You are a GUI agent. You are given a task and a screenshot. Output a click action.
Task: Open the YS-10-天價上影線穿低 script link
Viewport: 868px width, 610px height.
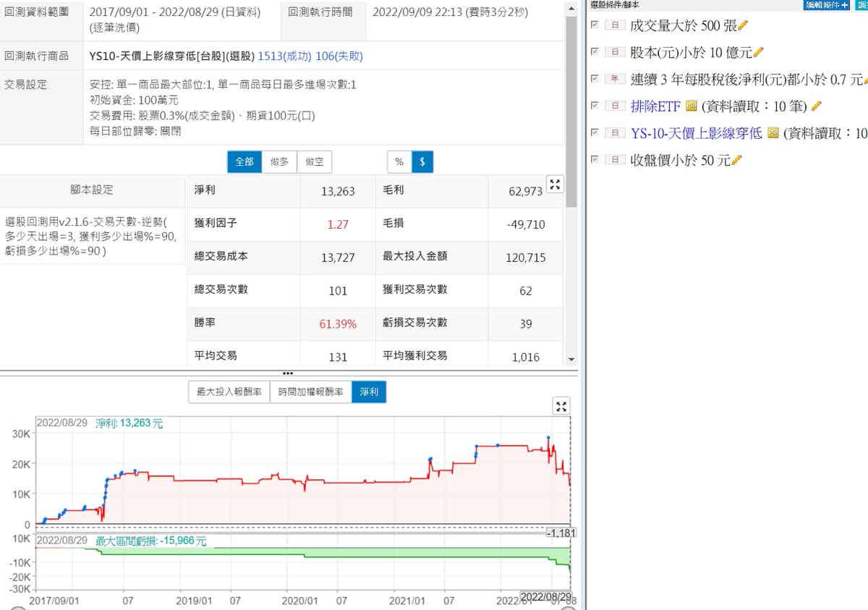coord(696,134)
